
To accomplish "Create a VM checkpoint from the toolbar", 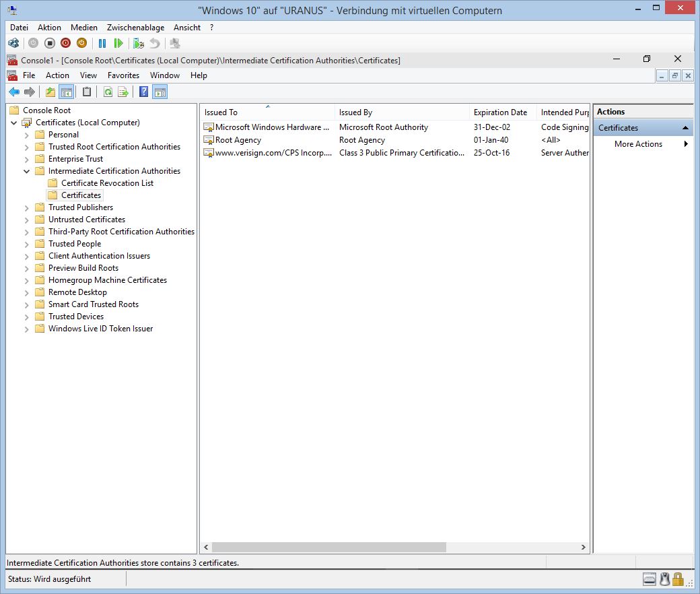I will point(139,43).
